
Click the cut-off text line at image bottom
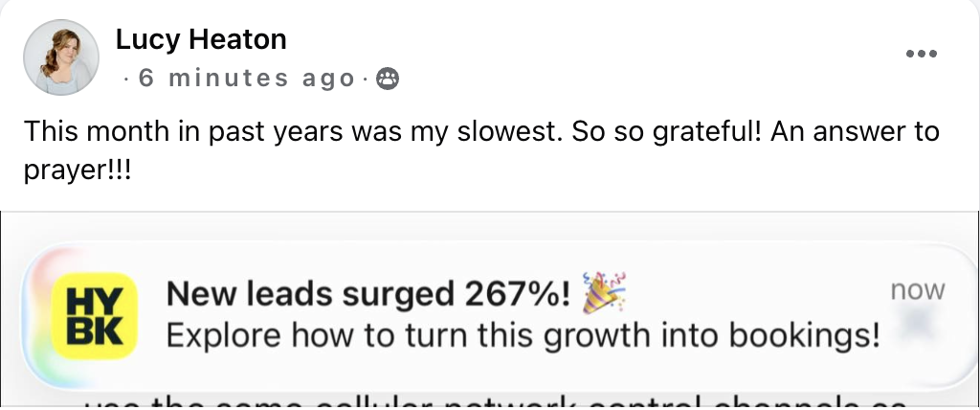tap(495, 402)
